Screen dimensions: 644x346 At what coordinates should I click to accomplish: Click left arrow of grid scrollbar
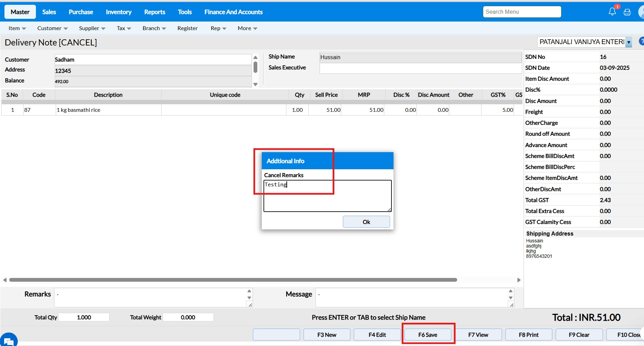coord(5,280)
